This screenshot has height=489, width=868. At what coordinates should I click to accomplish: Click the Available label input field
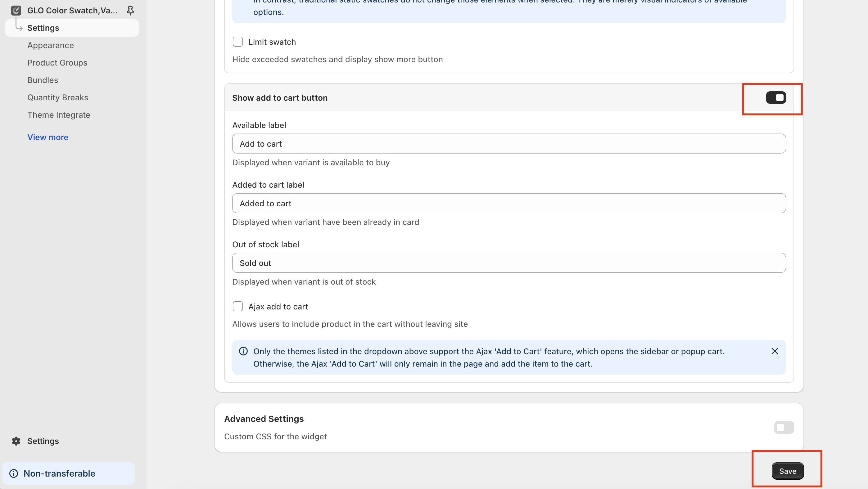[509, 144]
